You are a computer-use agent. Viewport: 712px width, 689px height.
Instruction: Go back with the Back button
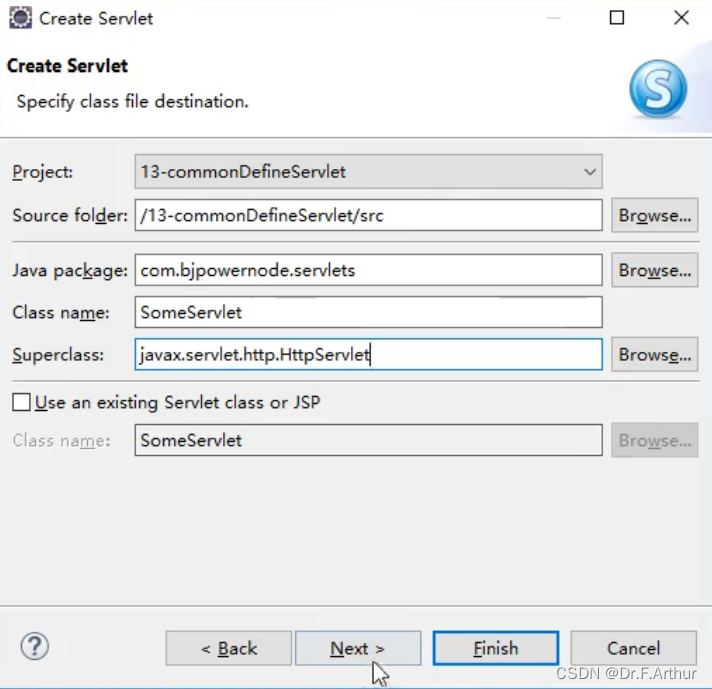pyautogui.click(x=228, y=648)
